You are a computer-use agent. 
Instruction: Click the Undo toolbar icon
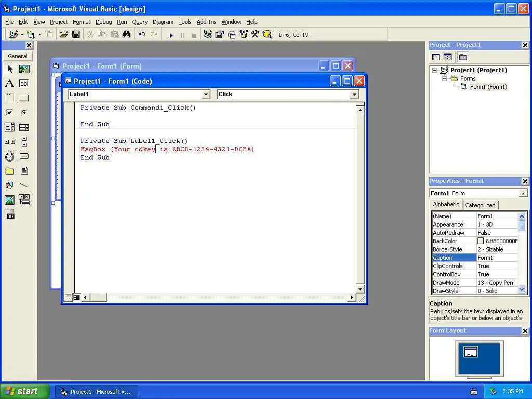(x=142, y=34)
